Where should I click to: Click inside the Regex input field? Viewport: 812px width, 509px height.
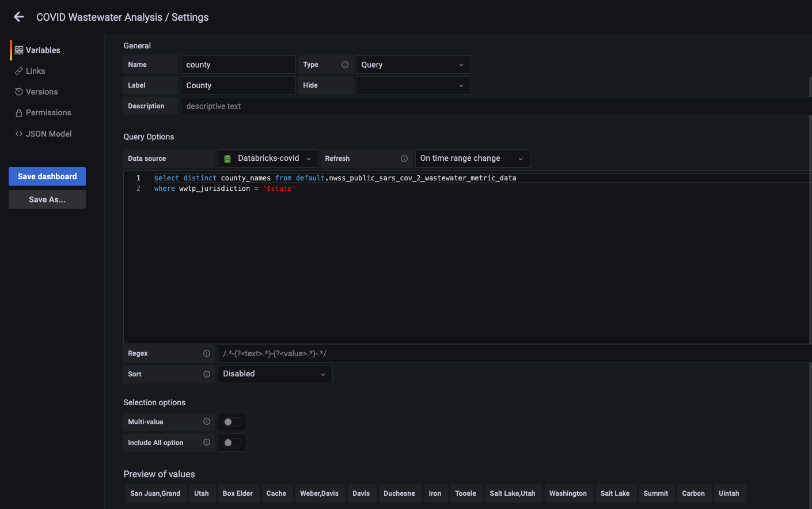(403, 353)
